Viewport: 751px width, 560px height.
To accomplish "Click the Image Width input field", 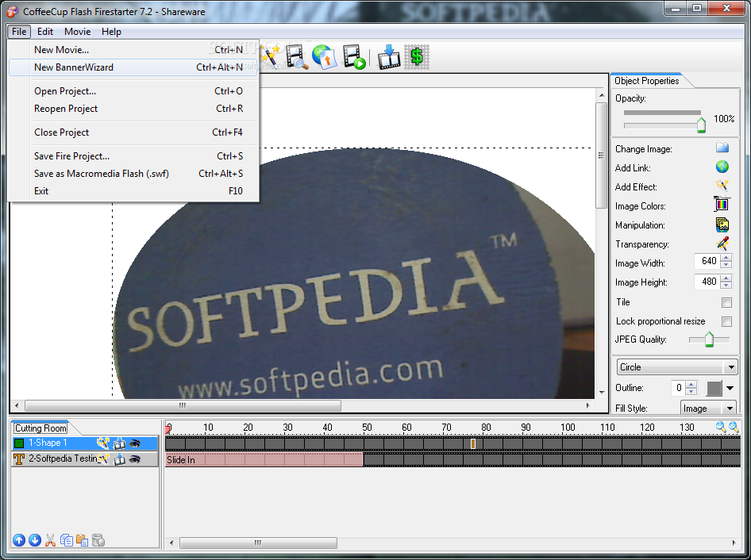I will pos(707,261).
